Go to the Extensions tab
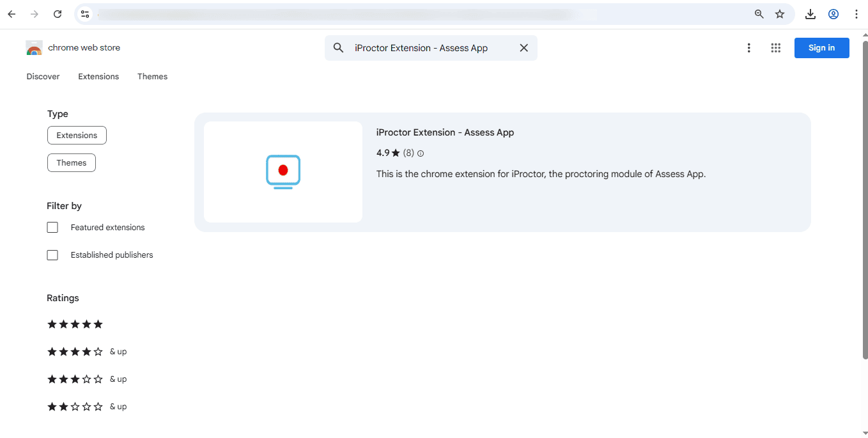 tap(98, 77)
